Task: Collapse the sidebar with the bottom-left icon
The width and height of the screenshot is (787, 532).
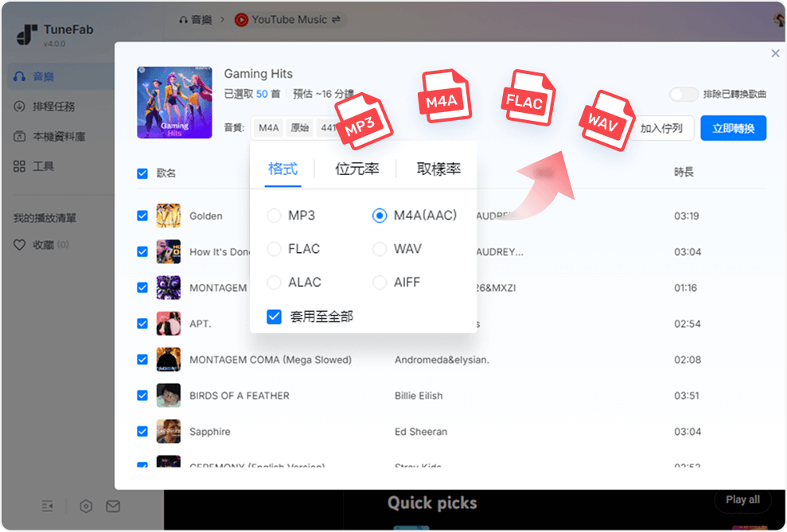Action: [47, 505]
